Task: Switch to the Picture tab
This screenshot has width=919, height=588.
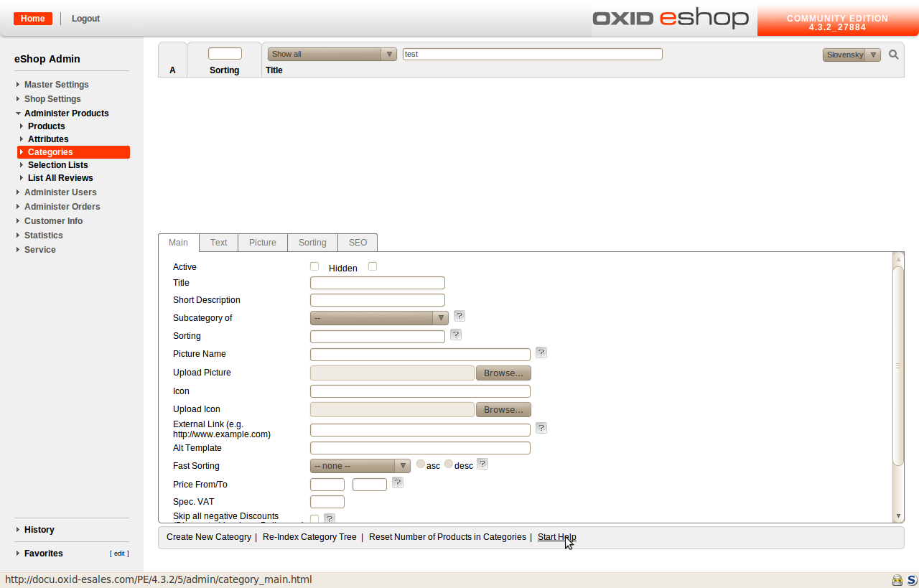Action: (262, 243)
